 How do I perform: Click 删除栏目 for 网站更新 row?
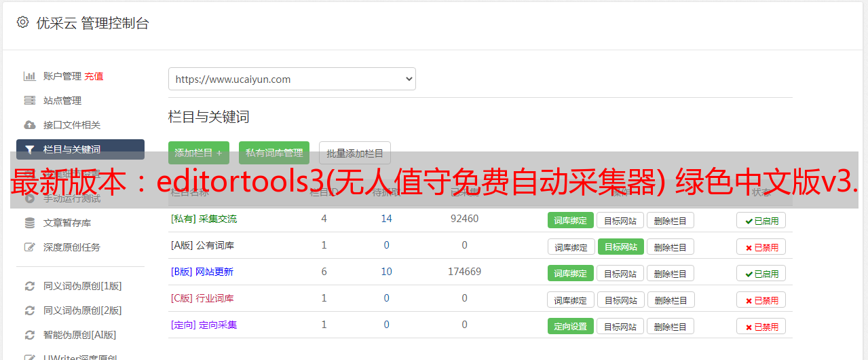tap(670, 273)
